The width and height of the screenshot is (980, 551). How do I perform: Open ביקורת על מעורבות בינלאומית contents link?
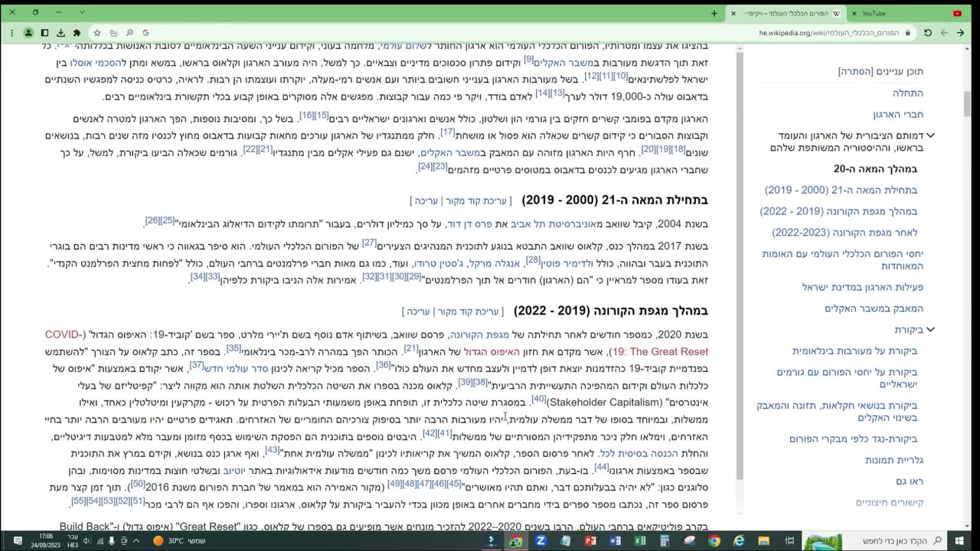pyautogui.click(x=854, y=351)
